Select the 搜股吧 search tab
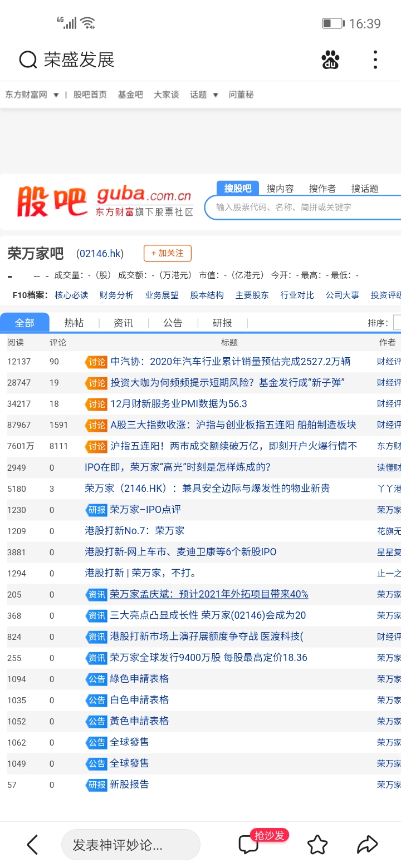 pos(238,189)
